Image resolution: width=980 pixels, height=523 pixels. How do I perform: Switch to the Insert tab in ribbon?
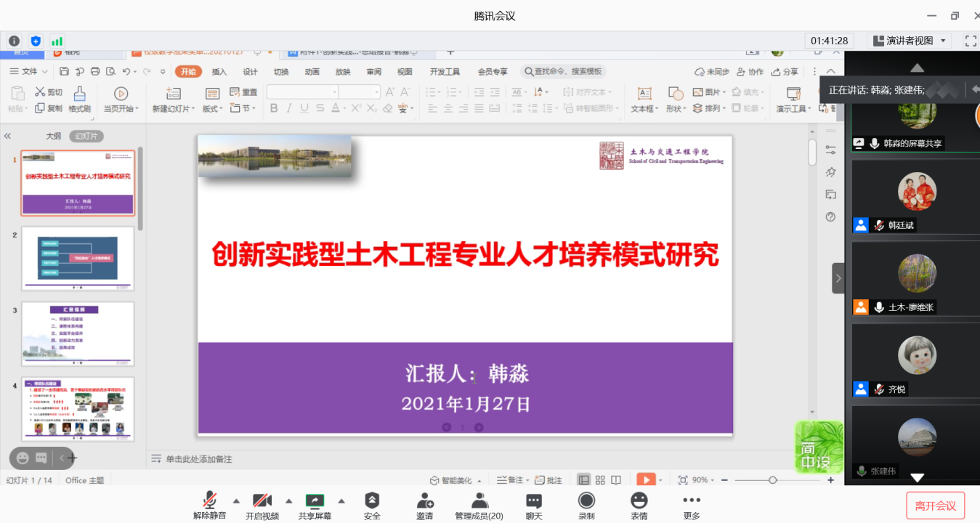[x=219, y=72]
